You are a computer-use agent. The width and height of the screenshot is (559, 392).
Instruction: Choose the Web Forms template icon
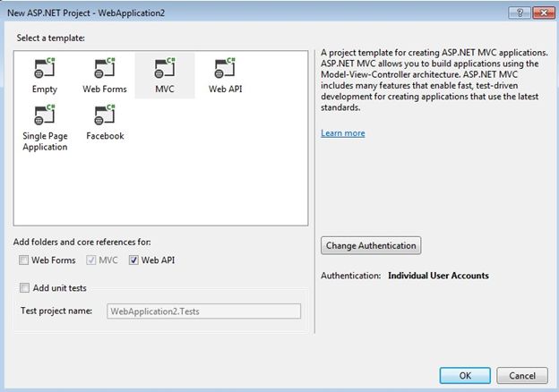click(x=105, y=69)
